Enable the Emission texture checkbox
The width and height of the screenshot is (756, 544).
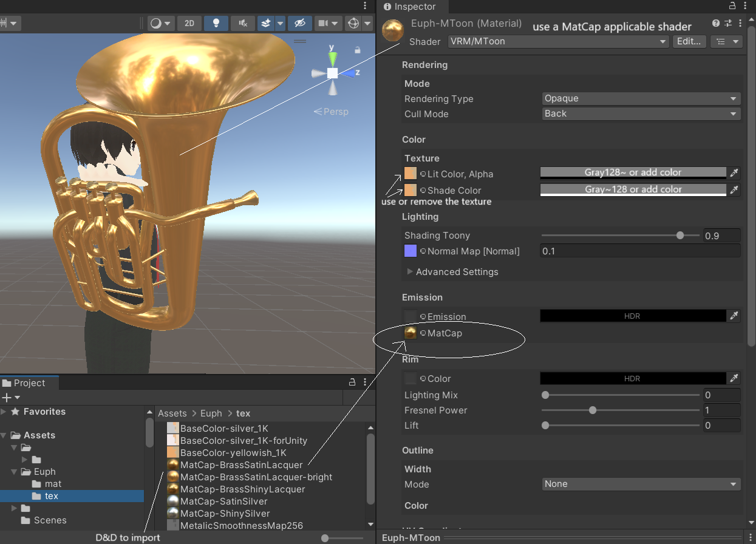click(410, 316)
